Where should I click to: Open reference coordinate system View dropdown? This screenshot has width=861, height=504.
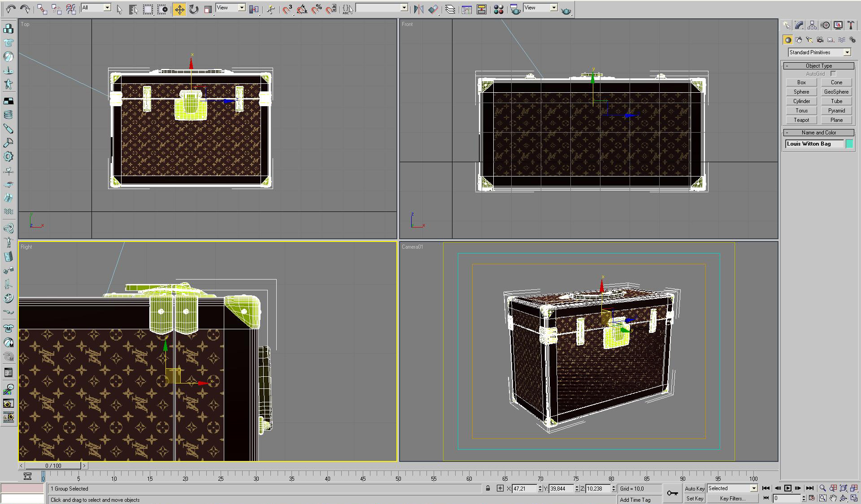pos(242,8)
